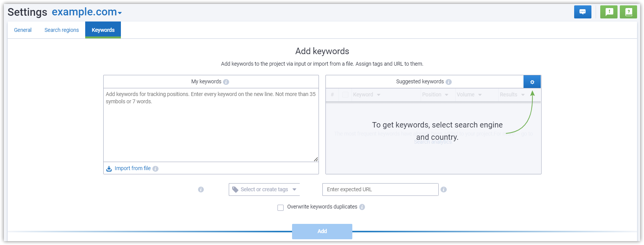The image size is (644, 245).
Task: Click the green exclamation feedback icon
Action: pos(609,12)
